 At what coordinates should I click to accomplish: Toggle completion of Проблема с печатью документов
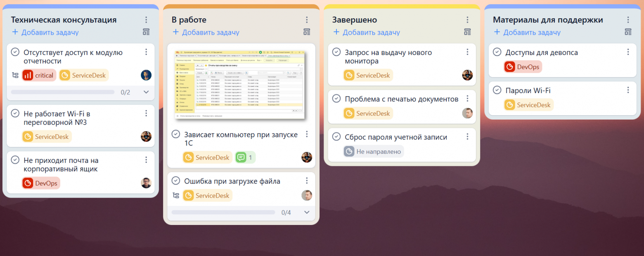(x=336, y=98)
